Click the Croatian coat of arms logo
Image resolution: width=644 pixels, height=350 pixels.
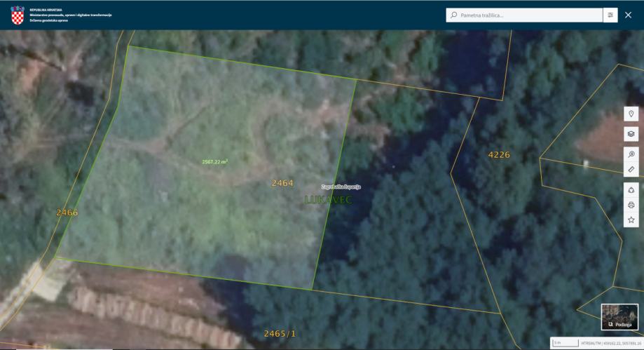coord(18,15)
